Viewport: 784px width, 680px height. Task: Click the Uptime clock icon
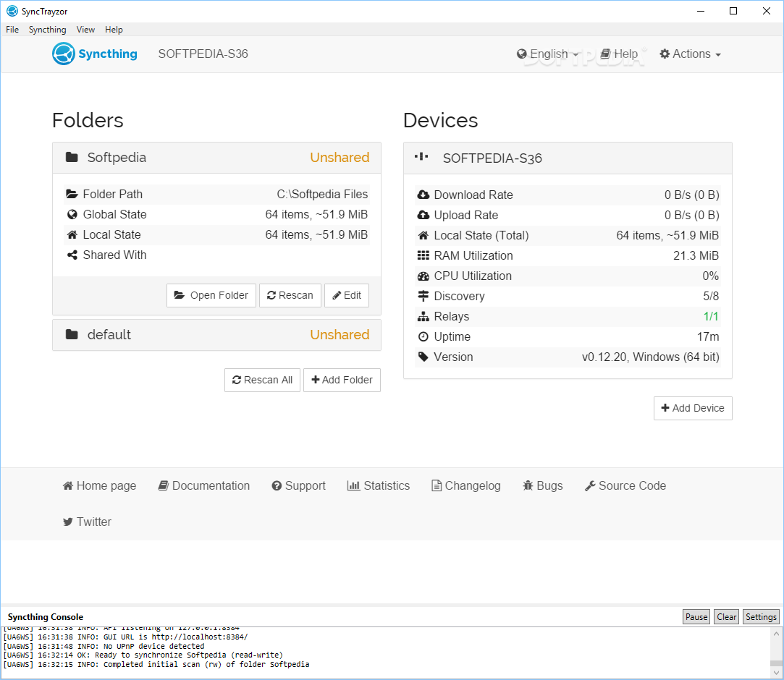423,336
